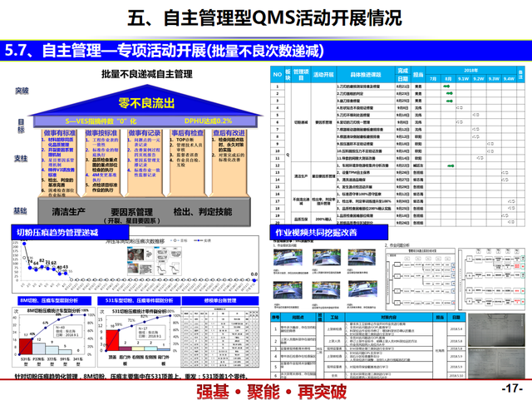This screenshot has width=532, height=400.
Task: Open the top-middle work video thumbnail
Action: coord(327,258)
